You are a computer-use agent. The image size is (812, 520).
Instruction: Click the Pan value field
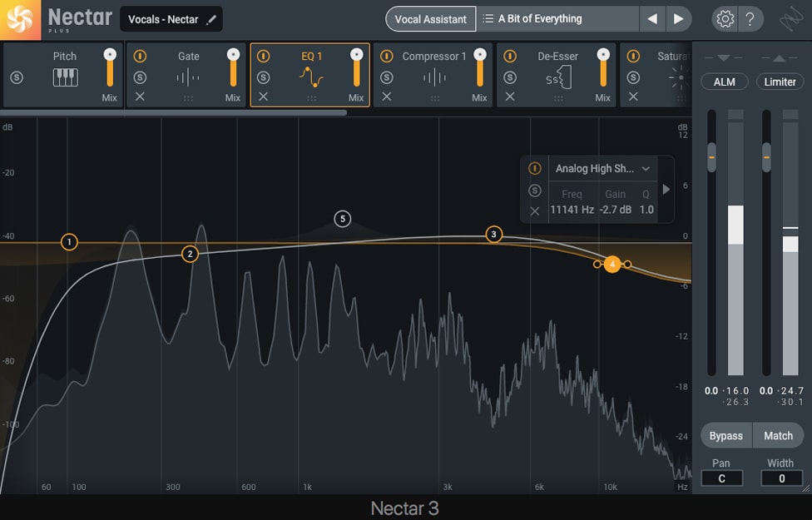tap(721, 478)
